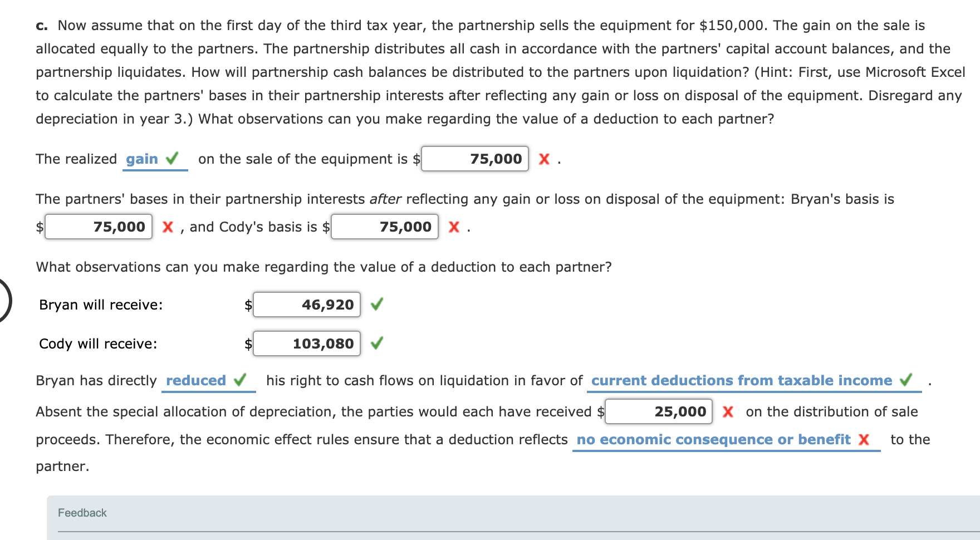Click the red X next to Cody's basis field
Image resolution: width=980 pixels, height=540 pixels.
(455, 227)
